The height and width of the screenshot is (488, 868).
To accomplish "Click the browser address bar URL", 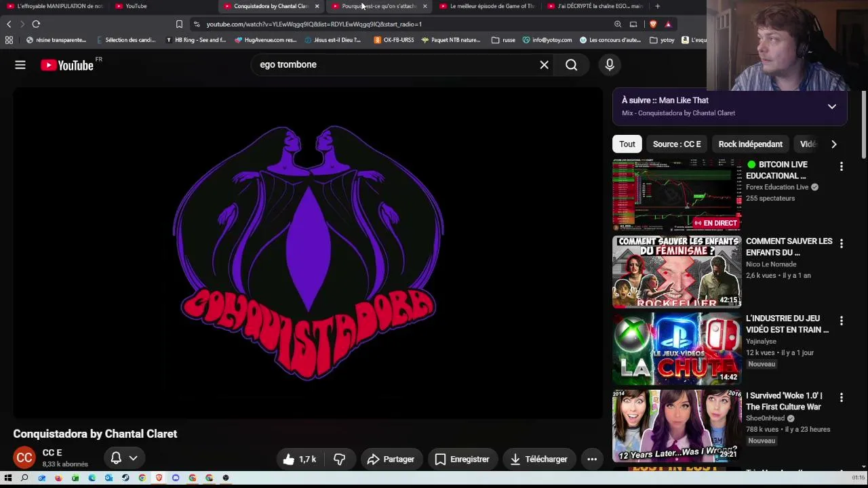I will [314, 24].
